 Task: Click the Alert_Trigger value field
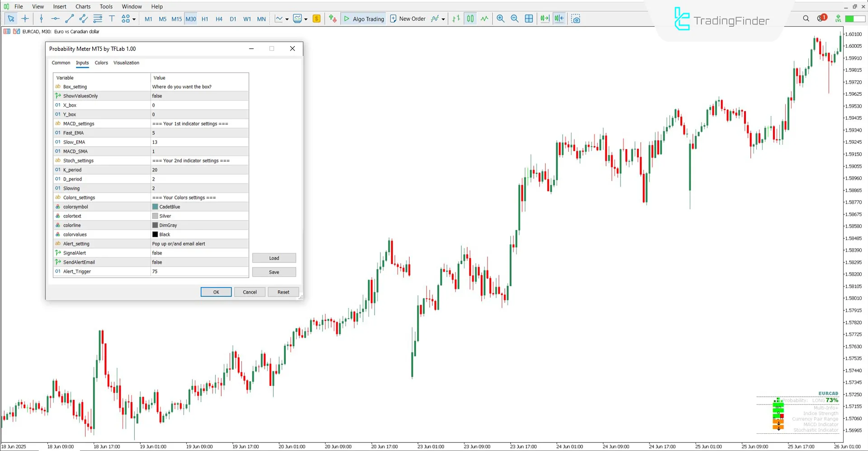199,272
